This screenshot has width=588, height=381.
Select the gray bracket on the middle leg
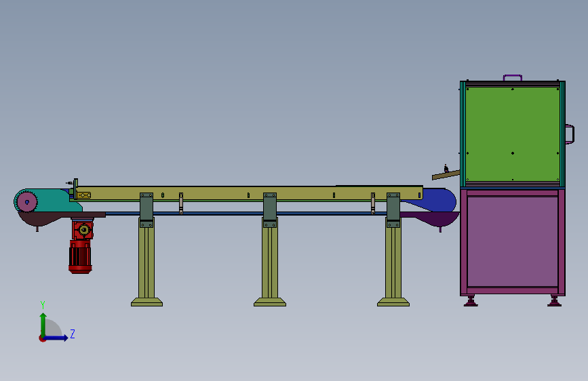270,210
